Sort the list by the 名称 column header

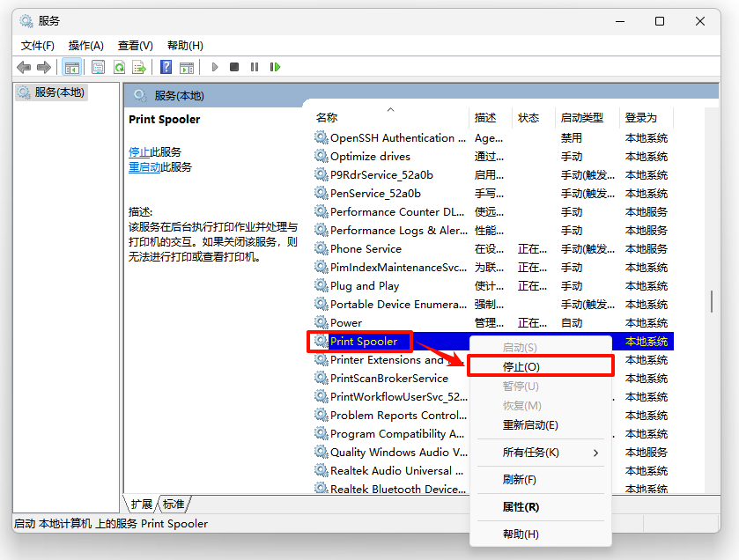click(x=327, y=117)
